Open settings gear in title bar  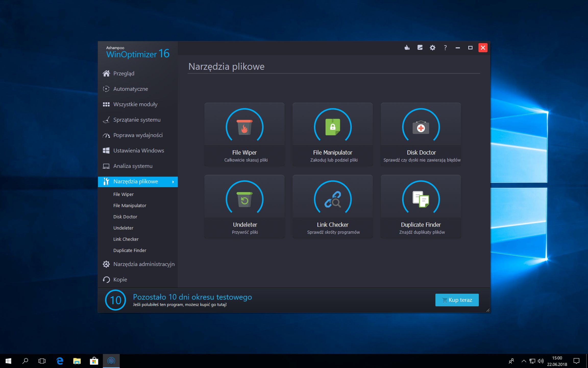(432, 48)
